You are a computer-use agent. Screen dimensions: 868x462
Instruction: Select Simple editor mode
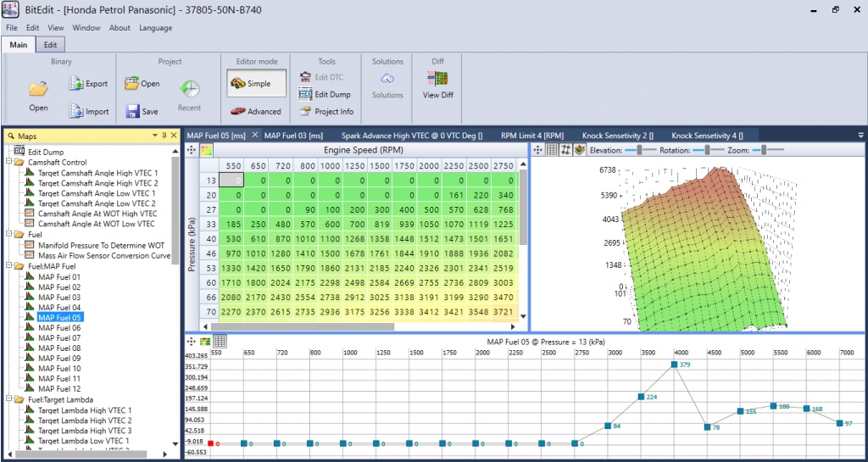(x=256, y=84)
